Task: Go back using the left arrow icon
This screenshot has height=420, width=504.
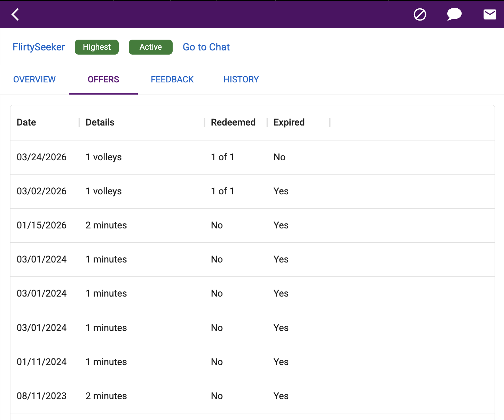Action: [x=15, y=15]
